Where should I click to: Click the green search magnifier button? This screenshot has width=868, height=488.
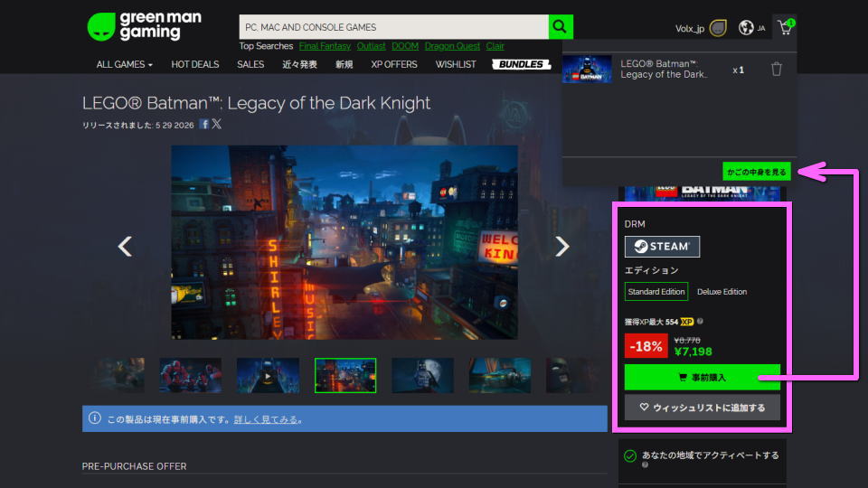pyautogui.click(x=561, y=27)
